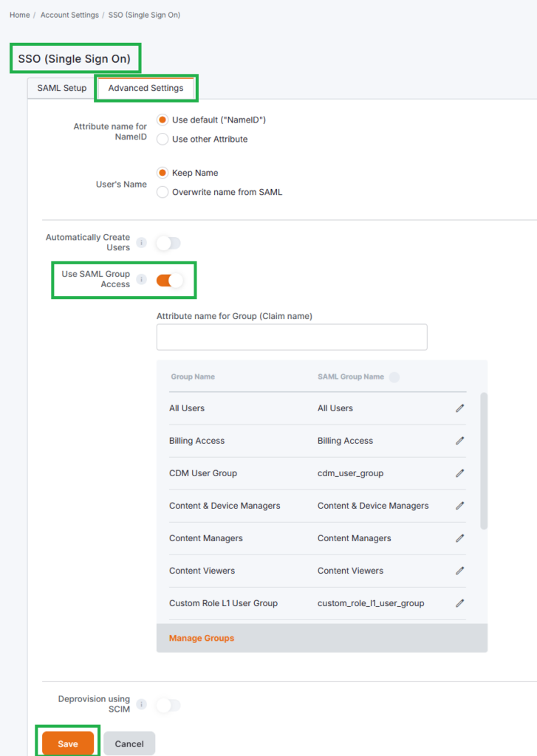Edit the All Users SAML group name
Image resolution: width=537 pixels, height=756 pixels.
[459, 408]
